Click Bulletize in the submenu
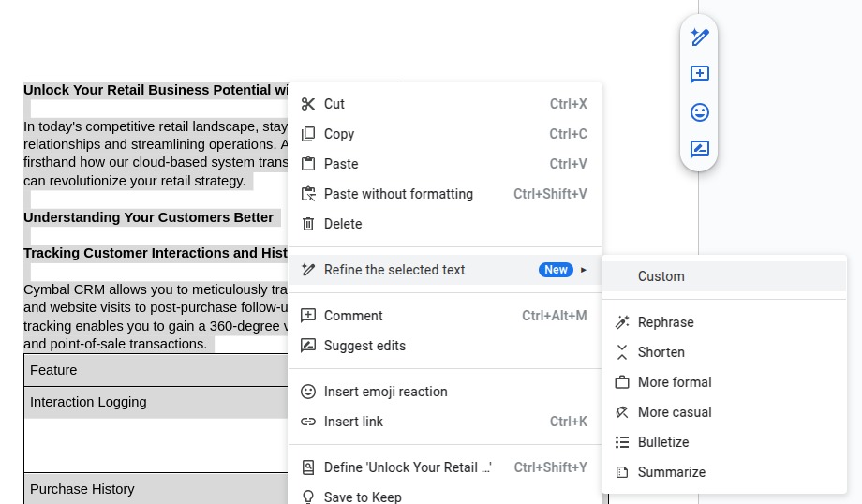The image size is (862, 504). click(x=663, y=442)
